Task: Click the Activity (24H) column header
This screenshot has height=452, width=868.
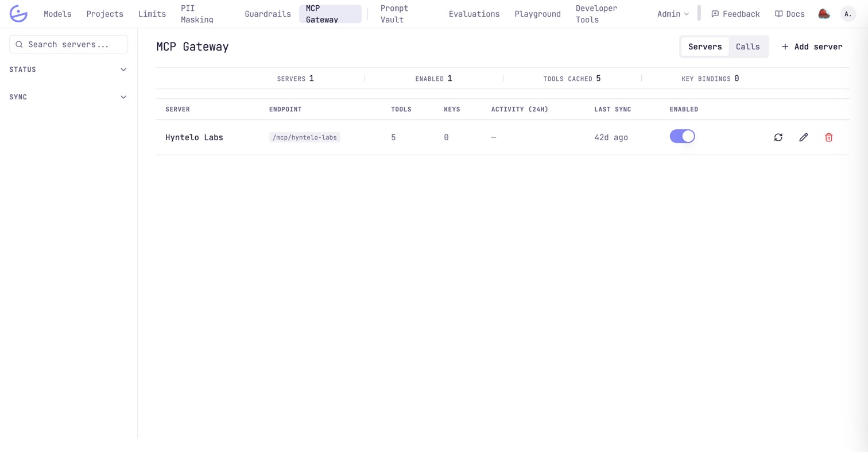Action: pyautogui.click(x=520, y=109)
